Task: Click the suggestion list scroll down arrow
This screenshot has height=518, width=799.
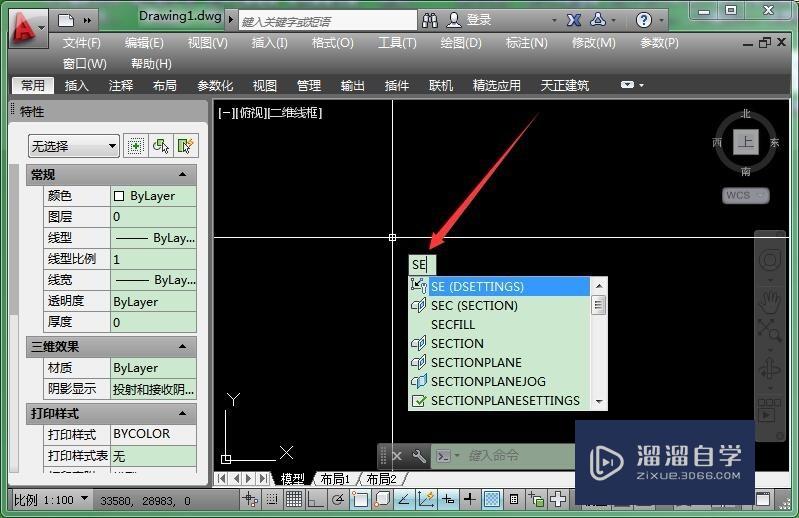Action: click(x=599, y=402)
